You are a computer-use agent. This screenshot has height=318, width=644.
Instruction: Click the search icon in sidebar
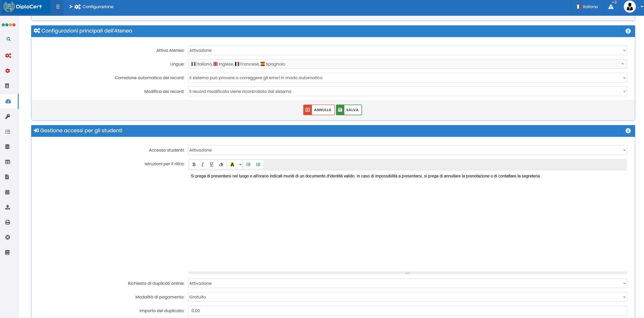point(8,39)
